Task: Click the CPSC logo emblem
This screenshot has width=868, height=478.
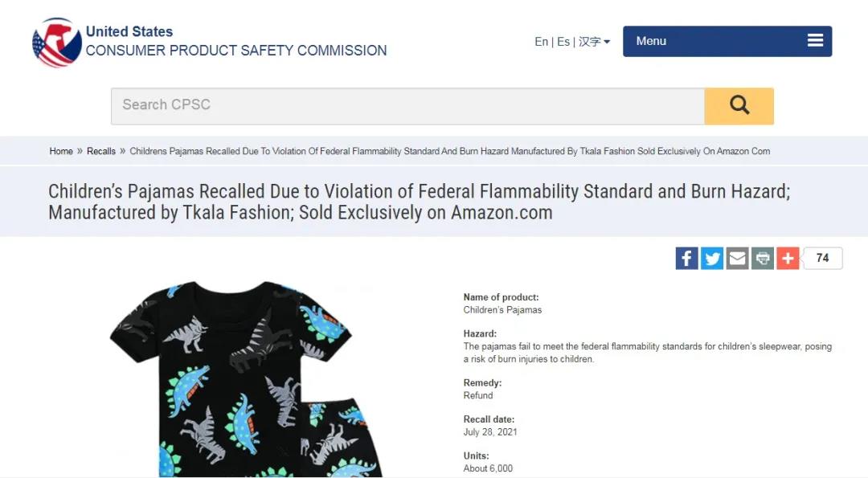Action: [56, 43]
